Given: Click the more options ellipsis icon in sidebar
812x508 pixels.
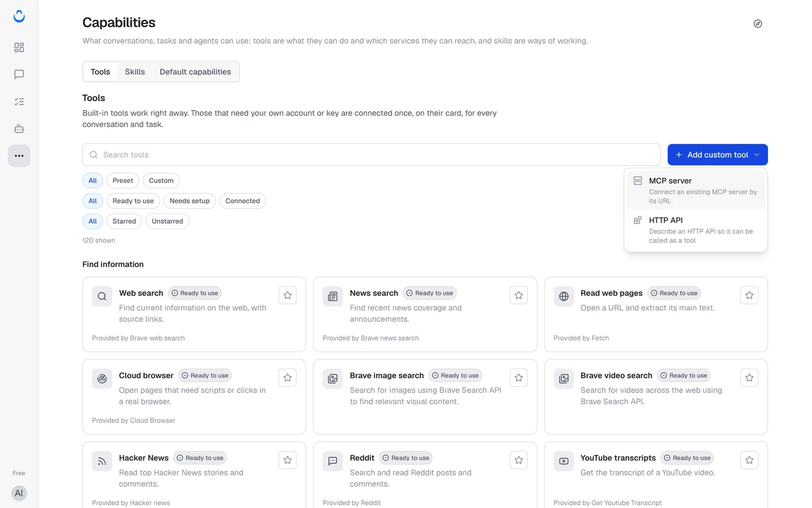Looking at the screenshot, I should [x=19, y=156].
